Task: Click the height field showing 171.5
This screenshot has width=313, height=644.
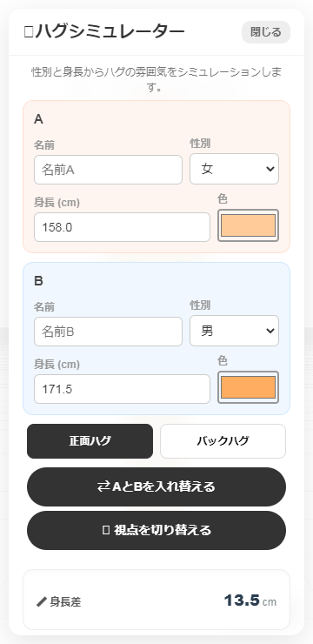Action: click(x=122, y=389)
